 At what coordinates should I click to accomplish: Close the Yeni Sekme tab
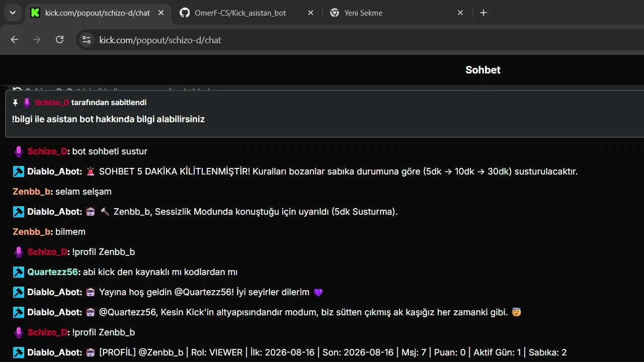coord(460,13)
